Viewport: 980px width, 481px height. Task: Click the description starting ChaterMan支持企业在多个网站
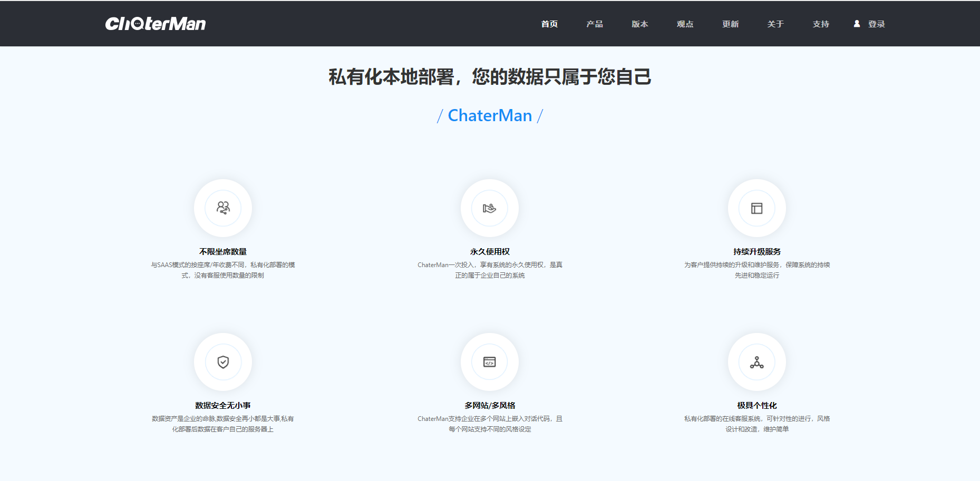[x=490, y=424]
